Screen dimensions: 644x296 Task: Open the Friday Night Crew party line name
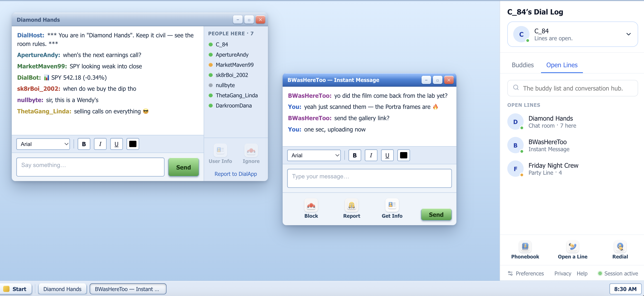553,165
